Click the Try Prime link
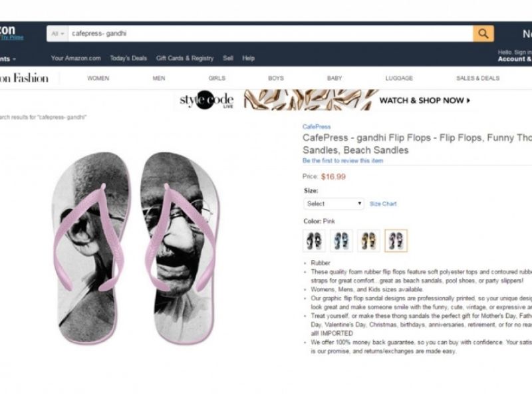532x399 pixels. point(12,38)
